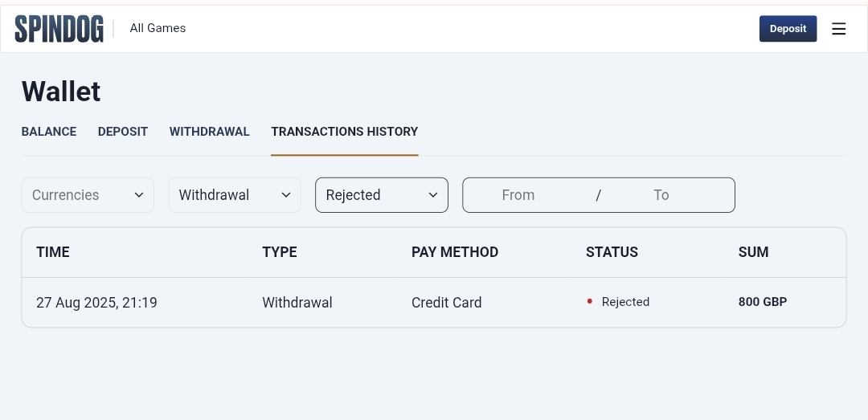Click the From date field
The width and height of the screenshot is (868, 420).
[518, 195]
